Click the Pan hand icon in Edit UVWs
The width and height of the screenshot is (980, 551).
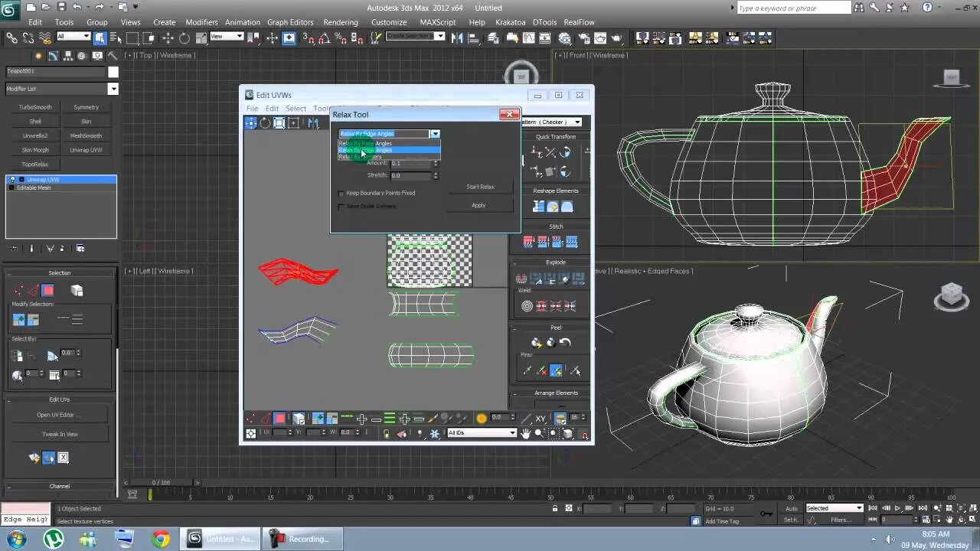[525, 433]
